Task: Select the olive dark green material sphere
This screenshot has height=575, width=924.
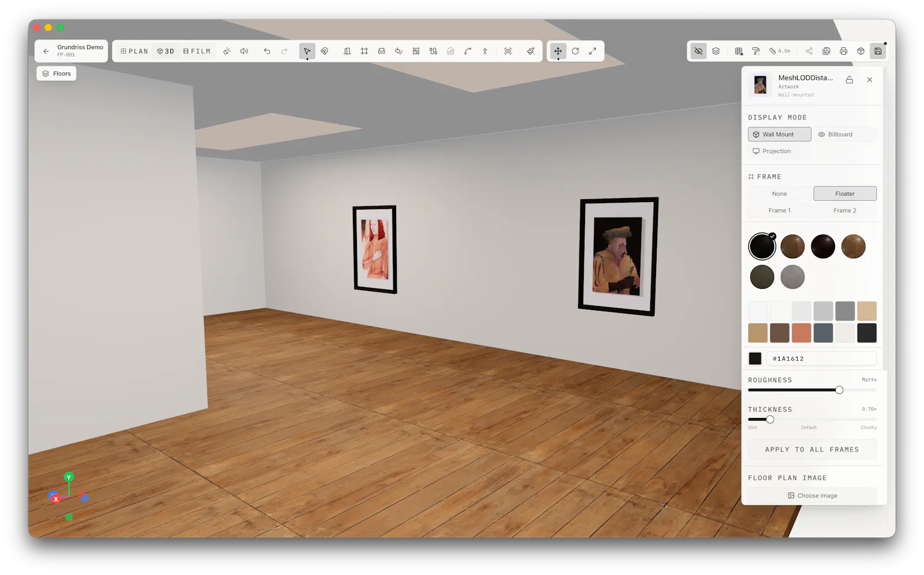Action: (762, 277)
